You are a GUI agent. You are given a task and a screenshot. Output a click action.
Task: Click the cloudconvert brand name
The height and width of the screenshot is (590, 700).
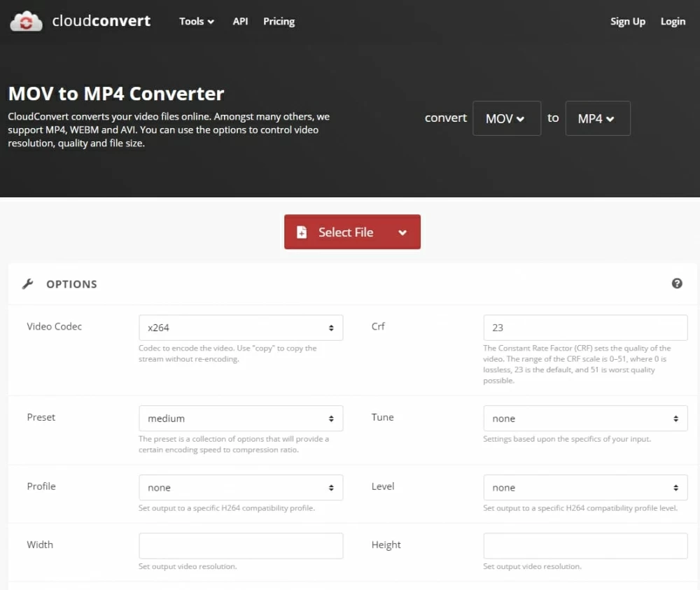pyautogui.click(x=101, y=20)
